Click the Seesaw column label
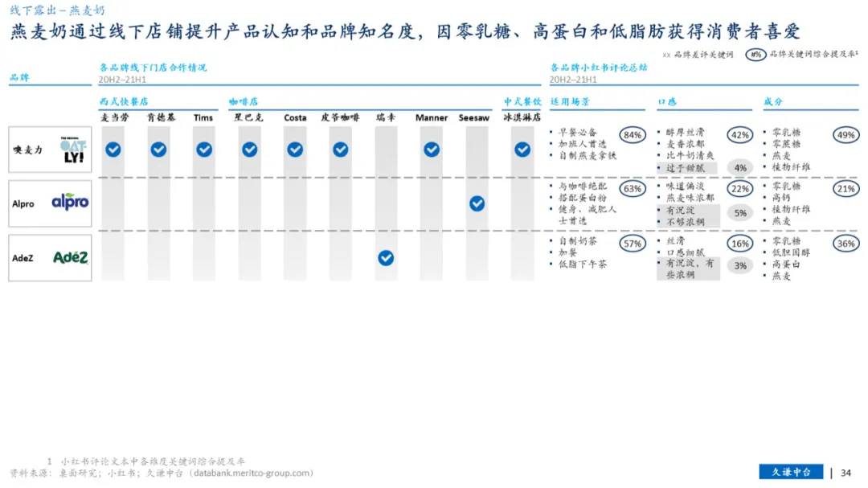This screenshot has height=488, width=868. [x=474, y=117]
